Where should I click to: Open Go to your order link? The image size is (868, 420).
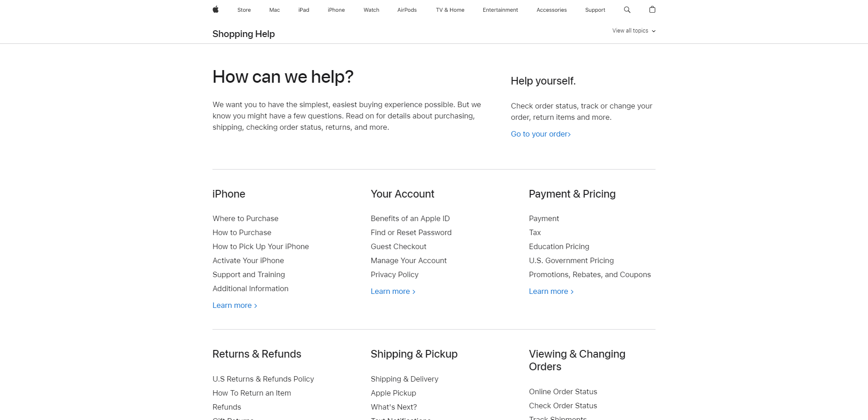[x=538, y=134]
